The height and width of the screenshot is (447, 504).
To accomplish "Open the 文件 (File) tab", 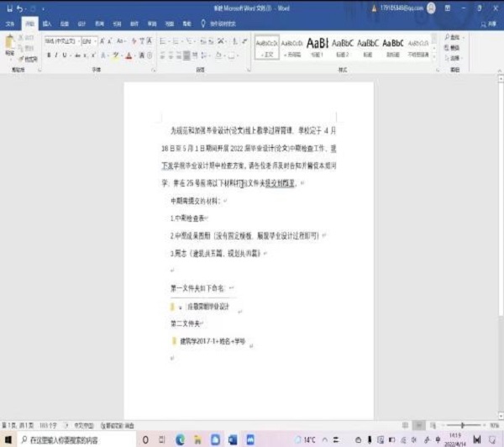I will tap(10, 24).
